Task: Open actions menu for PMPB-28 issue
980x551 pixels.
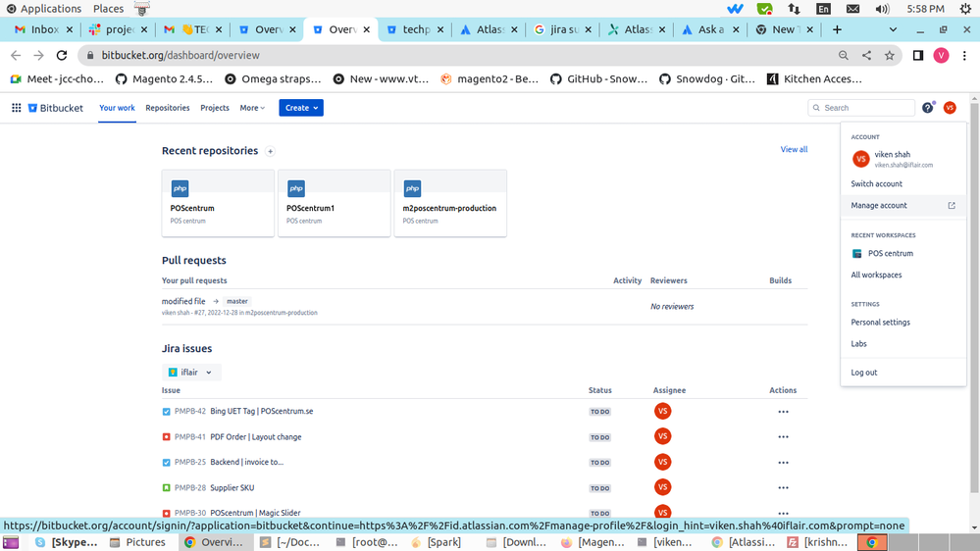Action: click(x=783, y=488)
